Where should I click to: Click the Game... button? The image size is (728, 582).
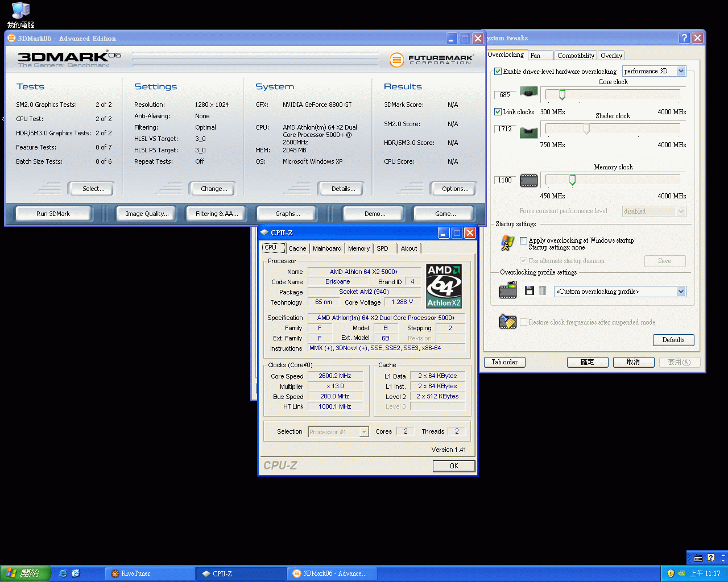pyautogui.click(x=445, y=214)
